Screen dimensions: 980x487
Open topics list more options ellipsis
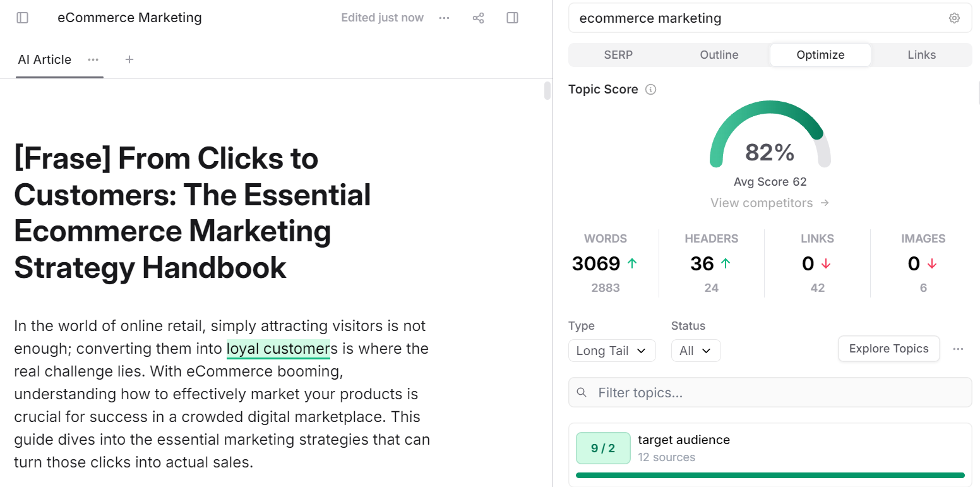pos(959,349)
